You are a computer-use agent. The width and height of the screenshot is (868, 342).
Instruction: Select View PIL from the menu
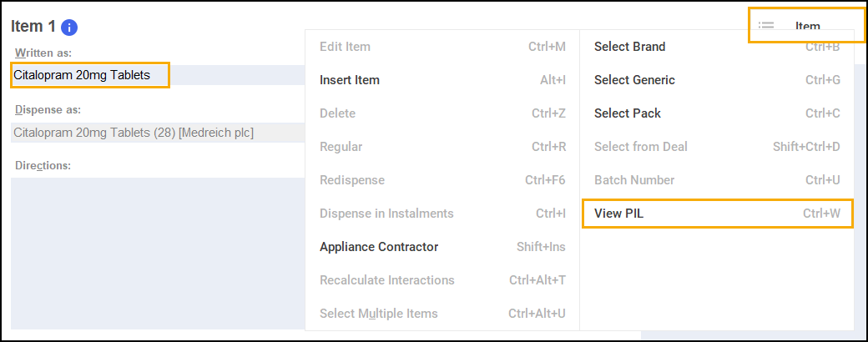(x=717, y=214)
